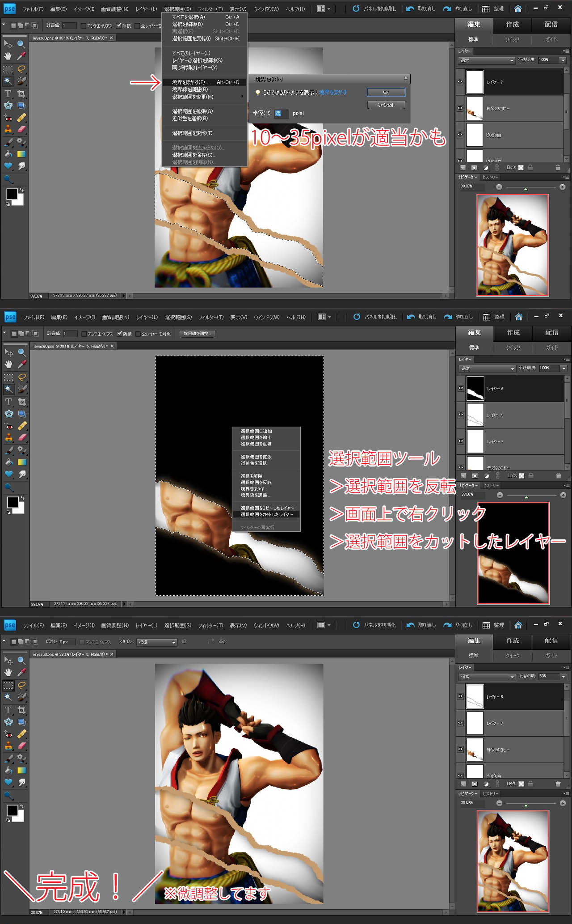The width and height of the screenshot is (572, 924).
Task: Select the Zoom tool in the レイヤー 7 document window
Action: [21, 44]
